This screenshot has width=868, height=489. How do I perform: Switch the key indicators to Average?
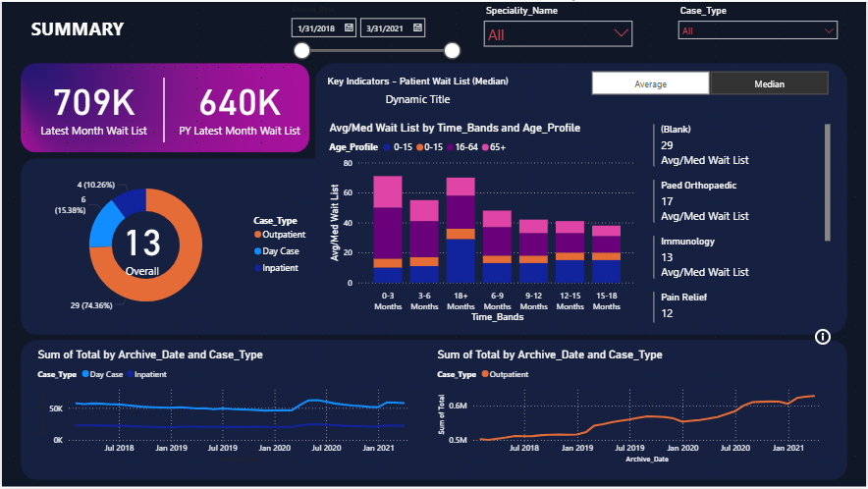650,84
